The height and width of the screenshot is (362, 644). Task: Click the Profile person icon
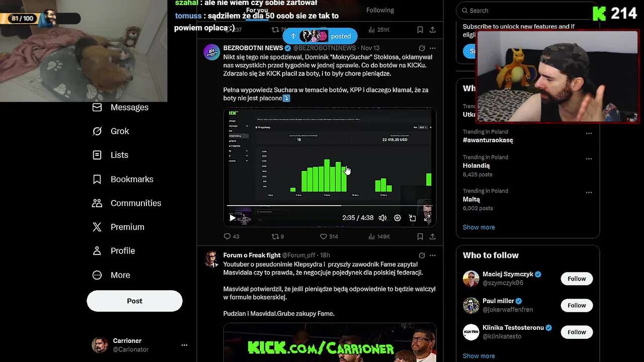97,251
